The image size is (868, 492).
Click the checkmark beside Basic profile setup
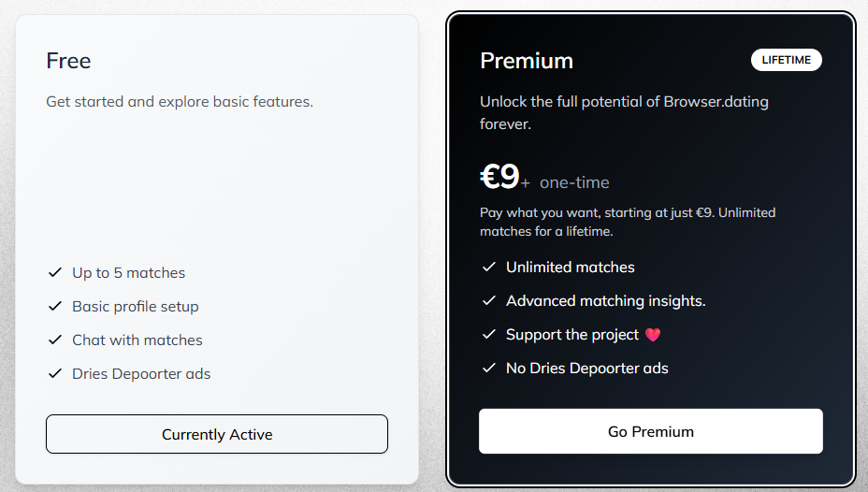pyautogui.click(x=55, y=306)
